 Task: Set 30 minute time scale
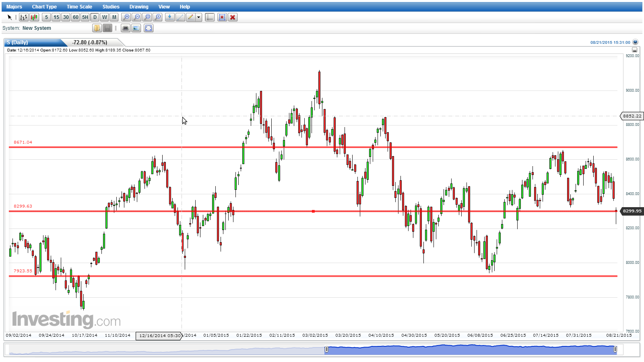(x=66, y=17)
